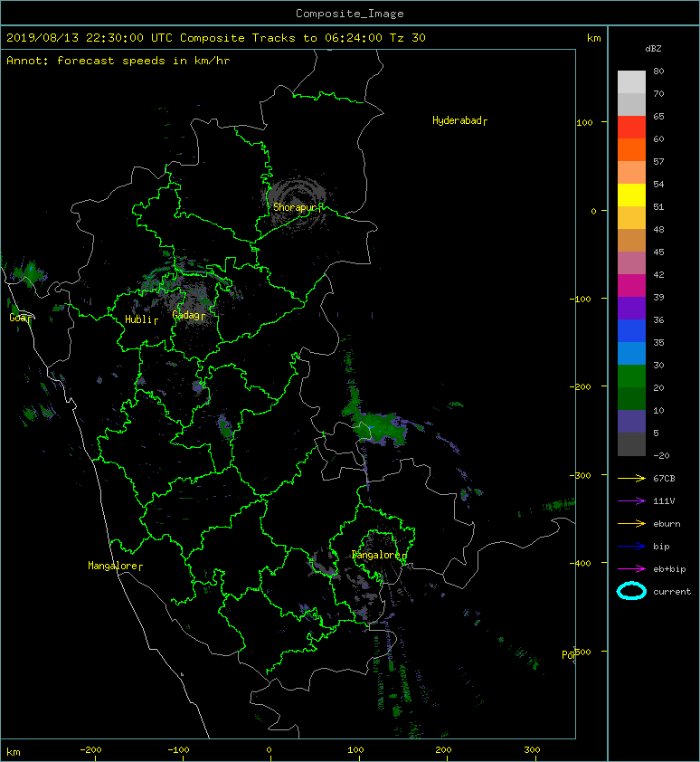The image size is (700, 762).
Task: Click the 0 tick on horizontal axis
Action: pyautogui.click(x=270, y=750)
